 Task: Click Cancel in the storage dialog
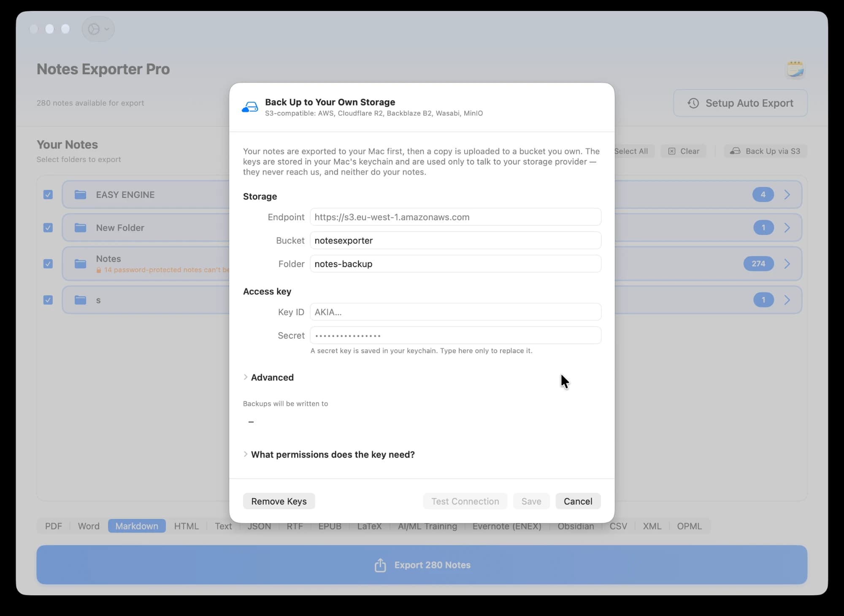578,501
